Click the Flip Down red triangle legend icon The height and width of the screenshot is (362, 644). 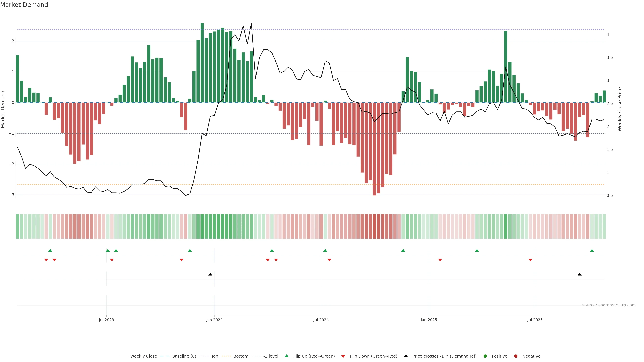coord(343,356)
